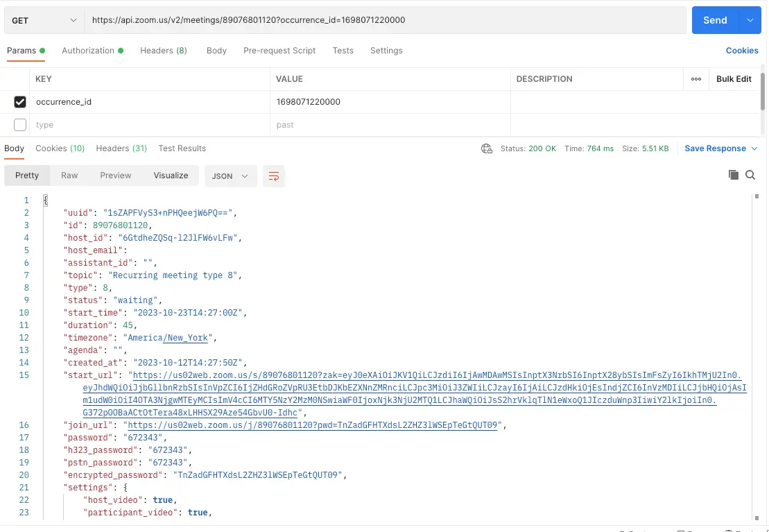Open search in the response viewer

750,175
